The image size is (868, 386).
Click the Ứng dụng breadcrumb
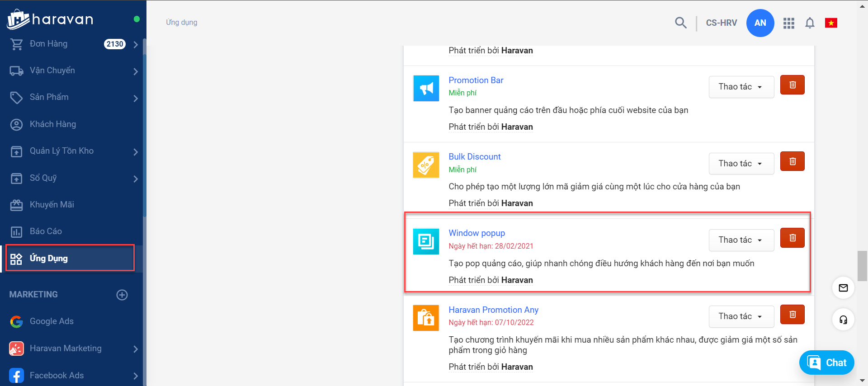tap(181, 22)
